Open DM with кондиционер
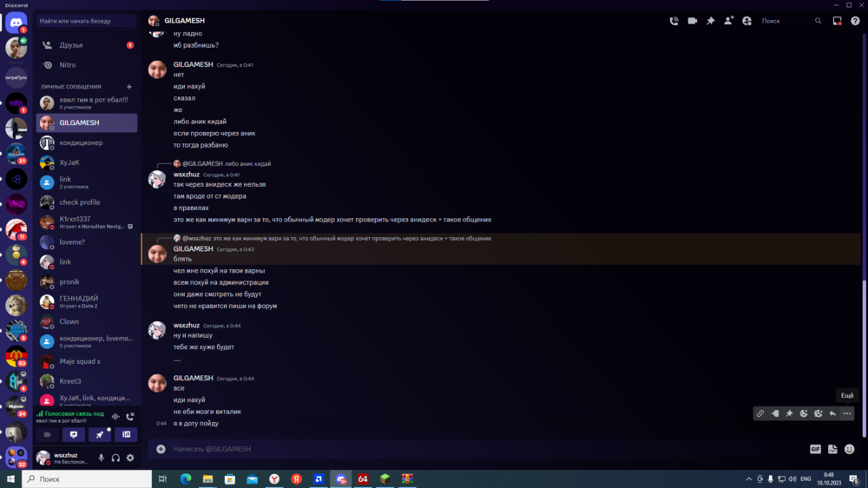Viewport: 868px width, 488px height. (87, 143)
